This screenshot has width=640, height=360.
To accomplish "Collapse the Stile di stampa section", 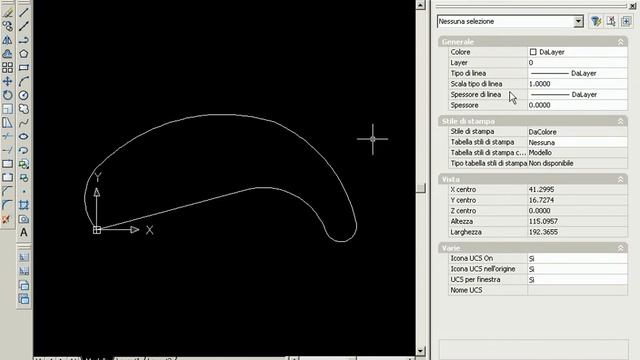I will [x=620, y=122].
